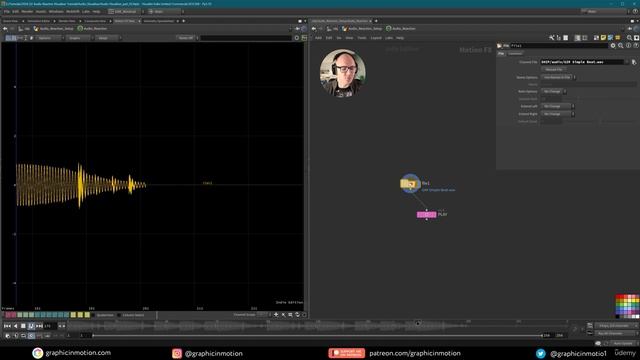640x360 pixels.
Task: Open network editor Layout menu
Action: pos(376,38)
